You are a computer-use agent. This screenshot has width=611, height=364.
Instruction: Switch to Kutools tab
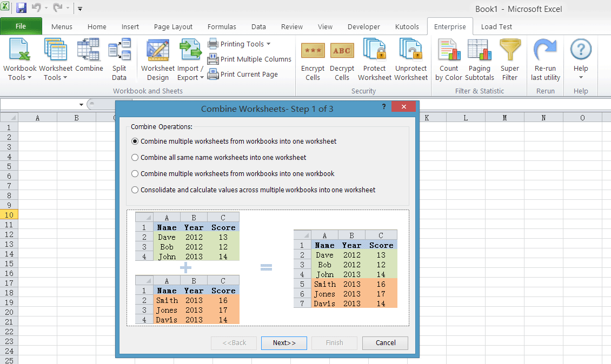(x=407, y=27)
